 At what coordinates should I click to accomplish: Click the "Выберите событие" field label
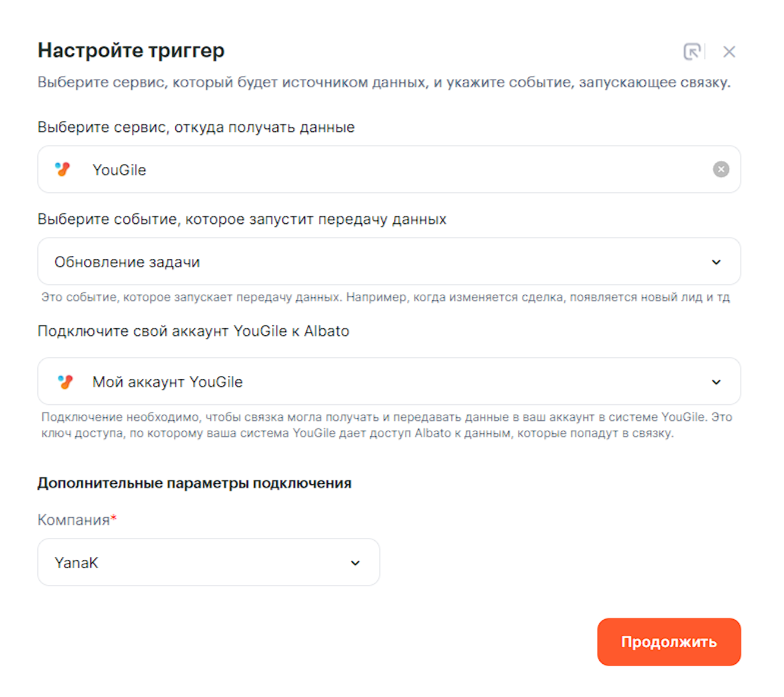click(x=242, y=219)
